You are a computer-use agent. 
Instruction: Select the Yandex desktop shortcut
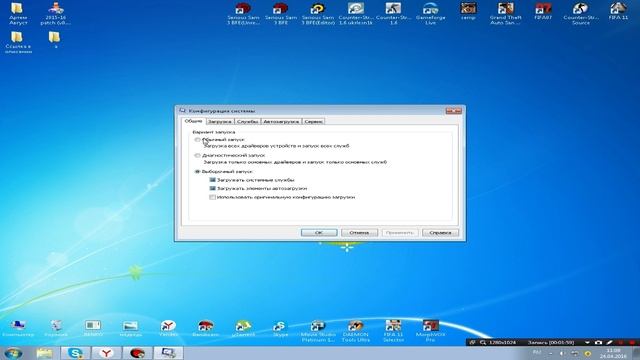tap(168, 328)
